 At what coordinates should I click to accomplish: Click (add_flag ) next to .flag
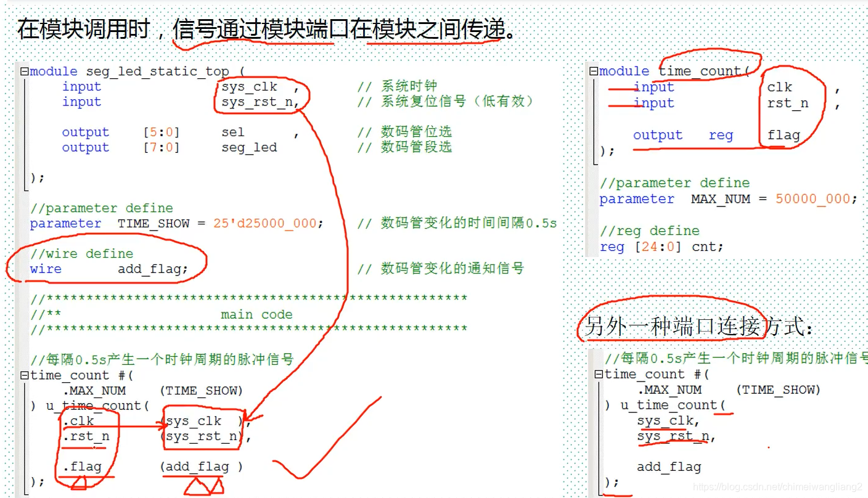[x=201, y=467]
